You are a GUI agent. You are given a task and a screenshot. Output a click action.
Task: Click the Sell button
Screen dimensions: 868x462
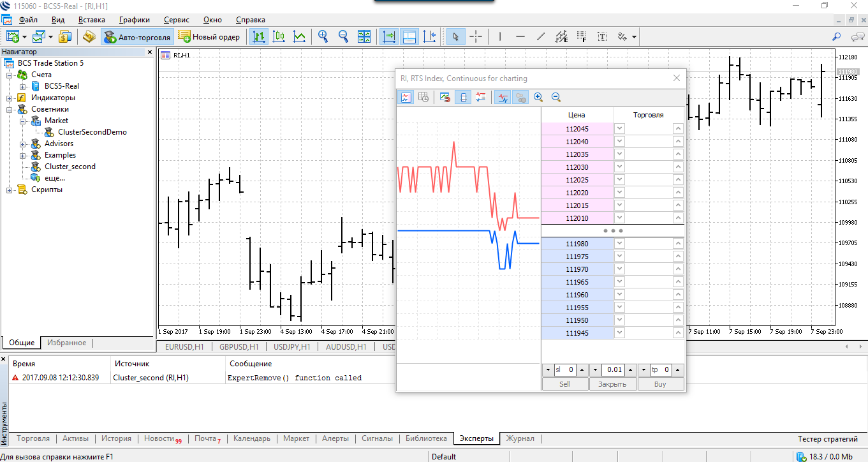click(x=564, y=384)
